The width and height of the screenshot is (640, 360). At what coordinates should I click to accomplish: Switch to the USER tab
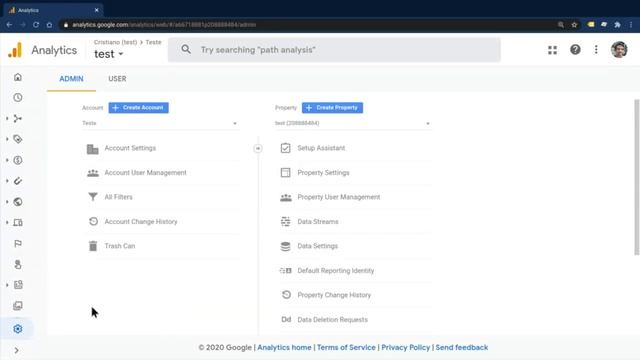117,79
